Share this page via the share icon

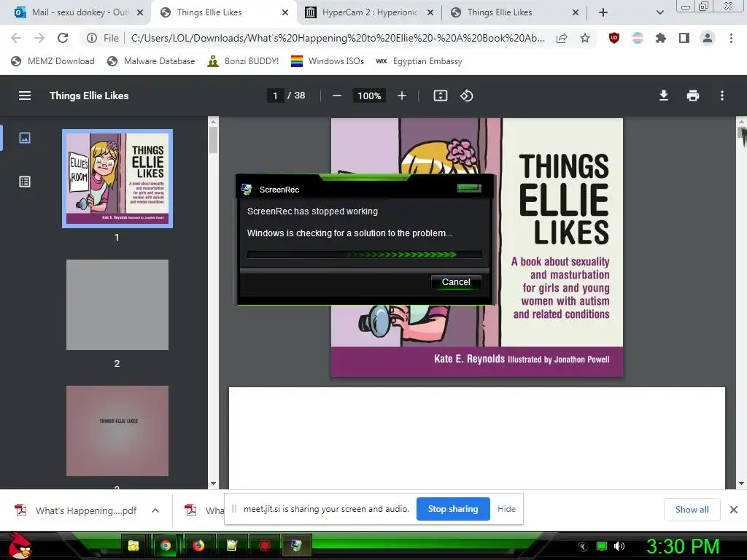point(562,38)
